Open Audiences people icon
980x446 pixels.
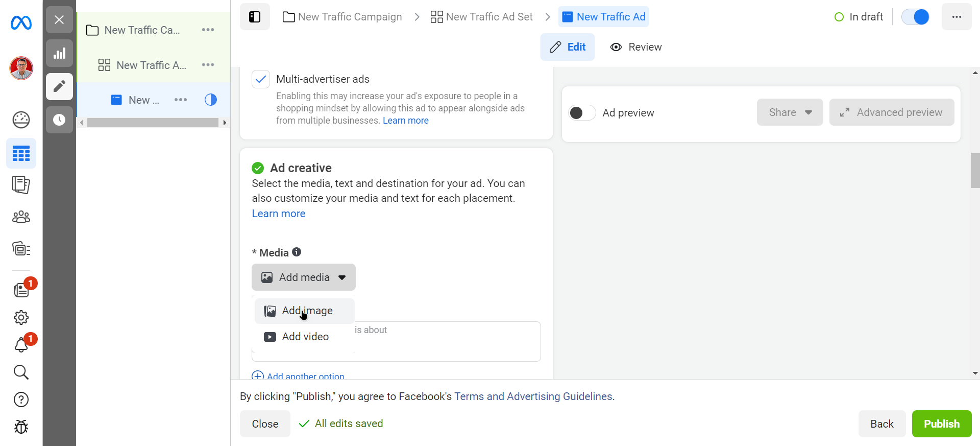click(x=21, y=217)
